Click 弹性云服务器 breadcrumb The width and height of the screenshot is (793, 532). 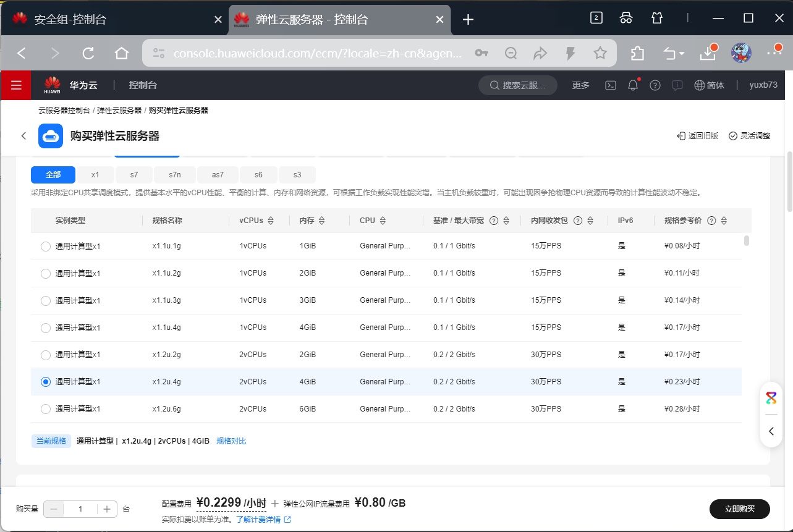pyautogui.click(x=119, y=111)
